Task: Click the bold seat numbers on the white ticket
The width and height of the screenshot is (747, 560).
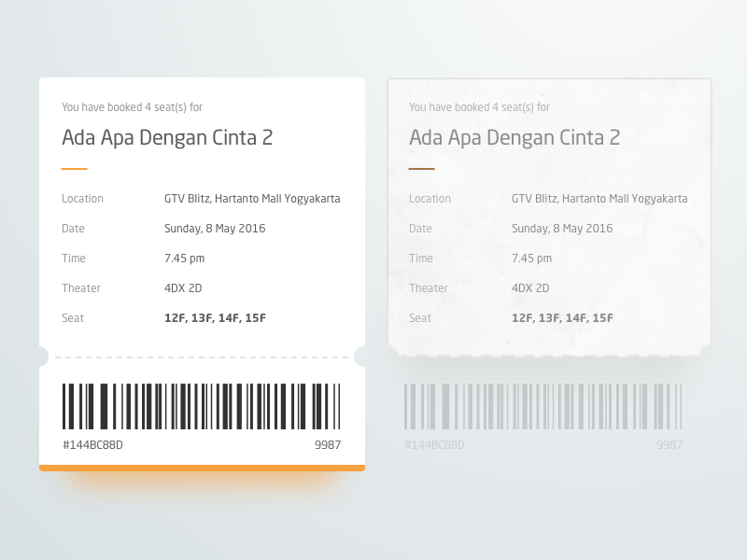Action: (x=215, y=318)
